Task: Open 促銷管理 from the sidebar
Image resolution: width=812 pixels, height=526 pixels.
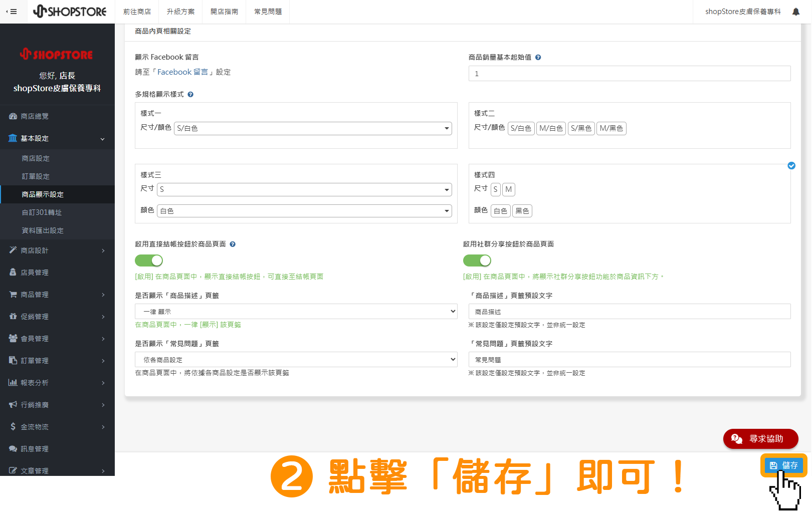Action: tap(34, 316)
